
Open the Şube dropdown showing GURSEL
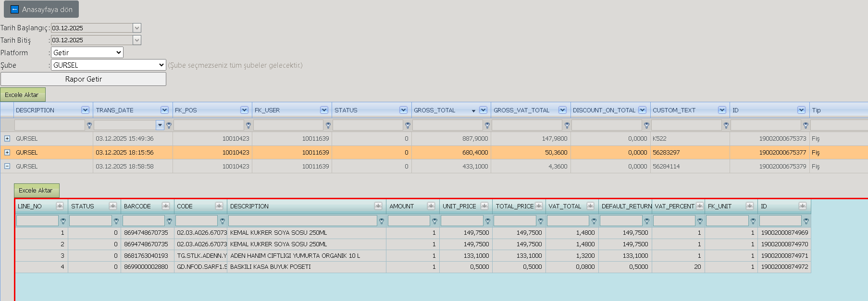109,65
